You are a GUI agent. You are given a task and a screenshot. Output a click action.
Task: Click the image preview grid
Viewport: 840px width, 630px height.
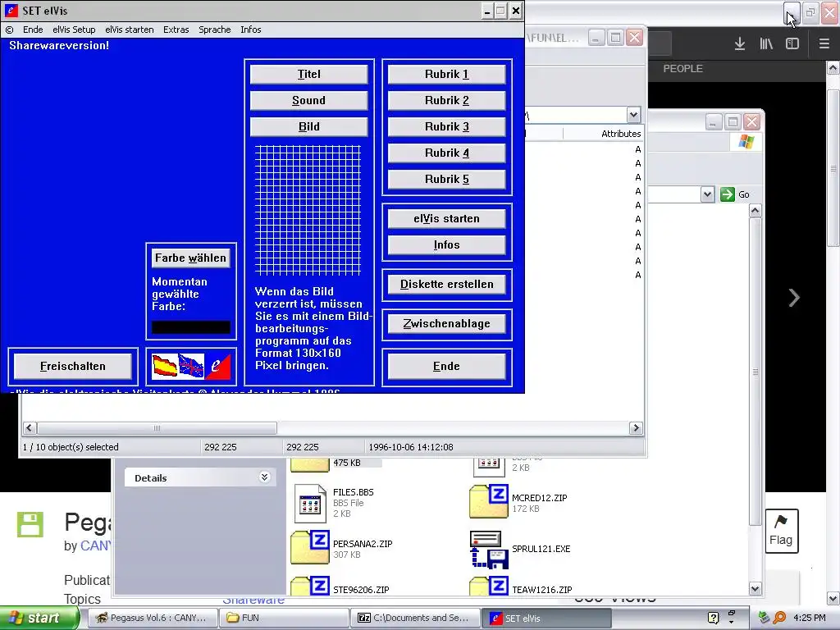click(x=308, y=211)
